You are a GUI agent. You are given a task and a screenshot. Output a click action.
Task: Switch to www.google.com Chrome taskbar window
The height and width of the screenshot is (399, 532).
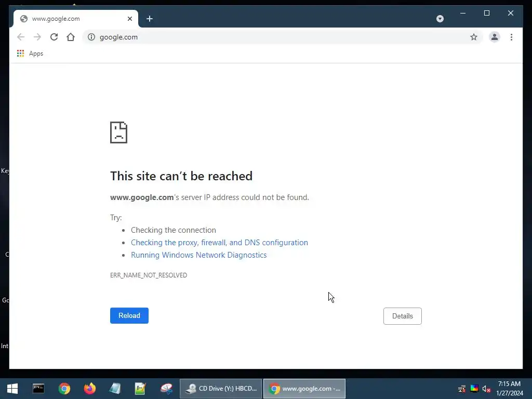coord(304,389)
